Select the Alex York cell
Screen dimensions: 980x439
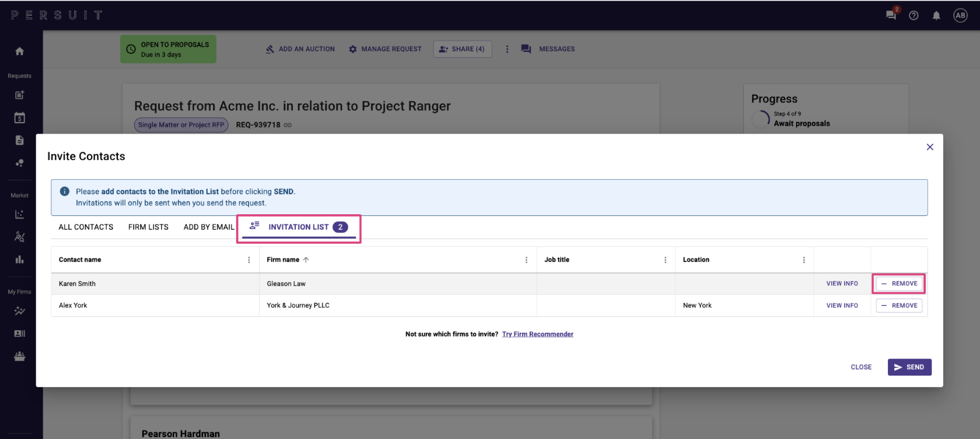click(155, 305)
